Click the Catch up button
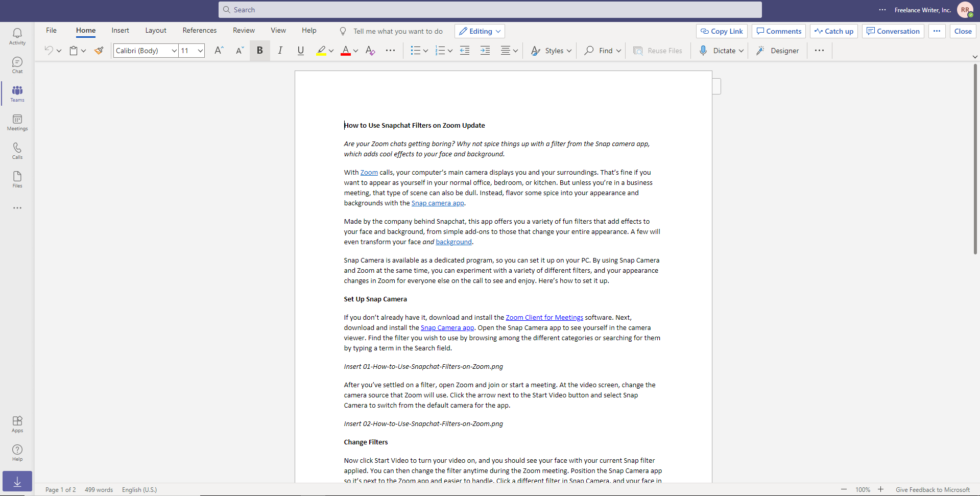The height and width of the screenshot is (496, 980). click(x=834, y=31)
